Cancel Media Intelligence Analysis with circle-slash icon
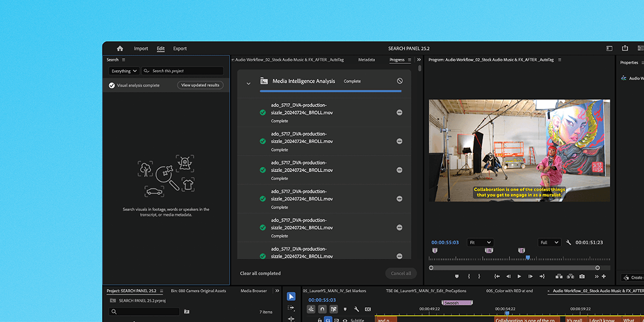 coord(400,81)
